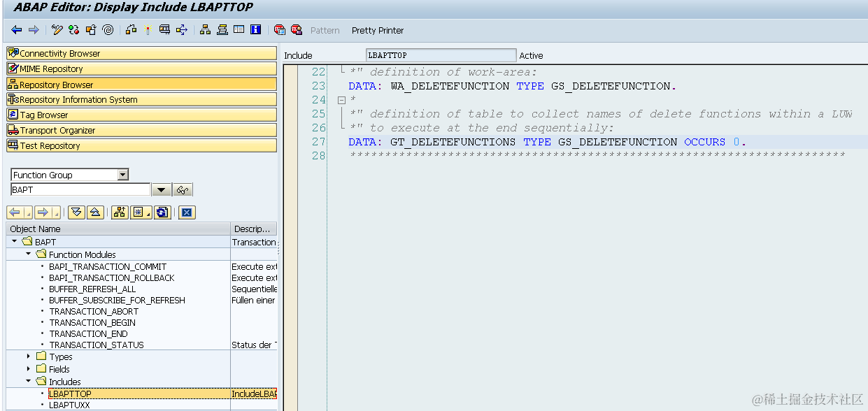Select the LBAPTUXX include in tree
Viewport: 868px width, 411px height.
pyautogui.click(x=69, y=405)
